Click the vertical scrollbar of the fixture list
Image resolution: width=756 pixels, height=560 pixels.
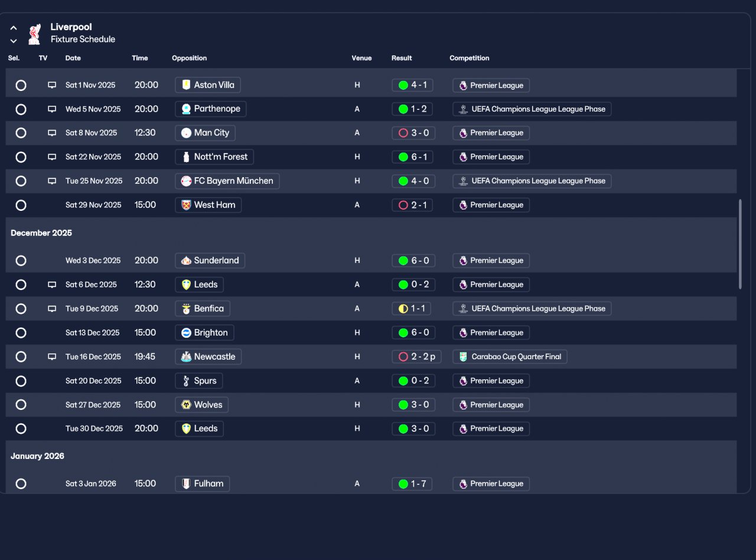740,244
